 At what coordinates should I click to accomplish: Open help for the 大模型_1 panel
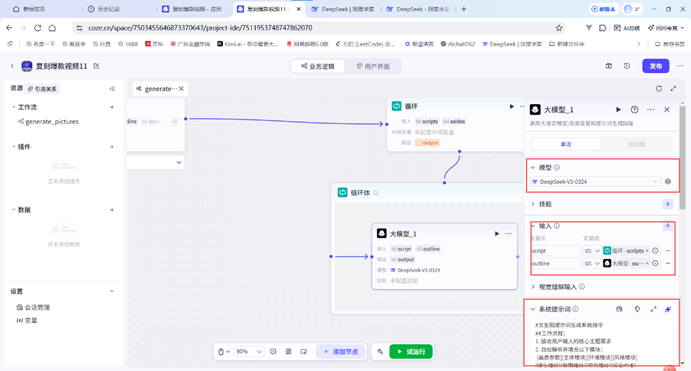pos(634,110)
